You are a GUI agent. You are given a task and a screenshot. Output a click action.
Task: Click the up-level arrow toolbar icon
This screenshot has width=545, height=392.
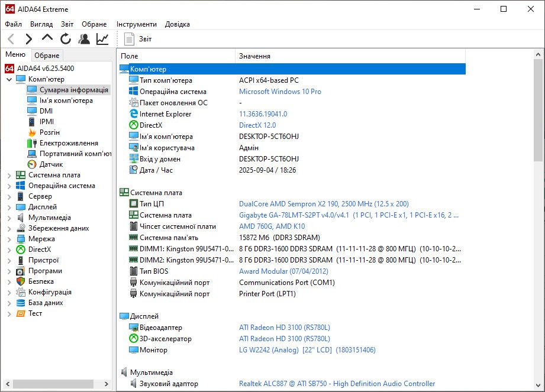(x=47, y=38)
